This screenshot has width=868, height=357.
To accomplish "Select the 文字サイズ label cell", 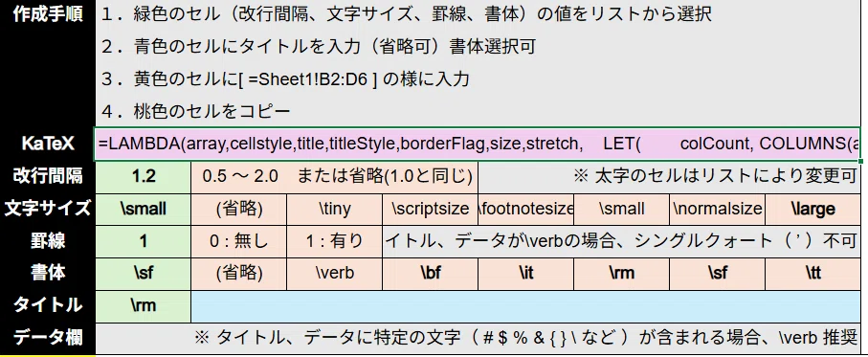I will (x=48, y=209).
